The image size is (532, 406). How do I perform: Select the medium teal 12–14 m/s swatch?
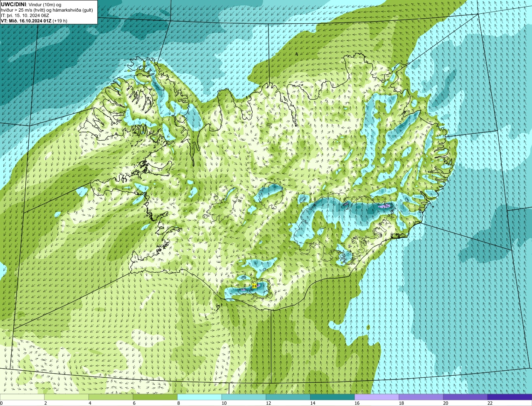pyautogui.click(x=288, y=397)
